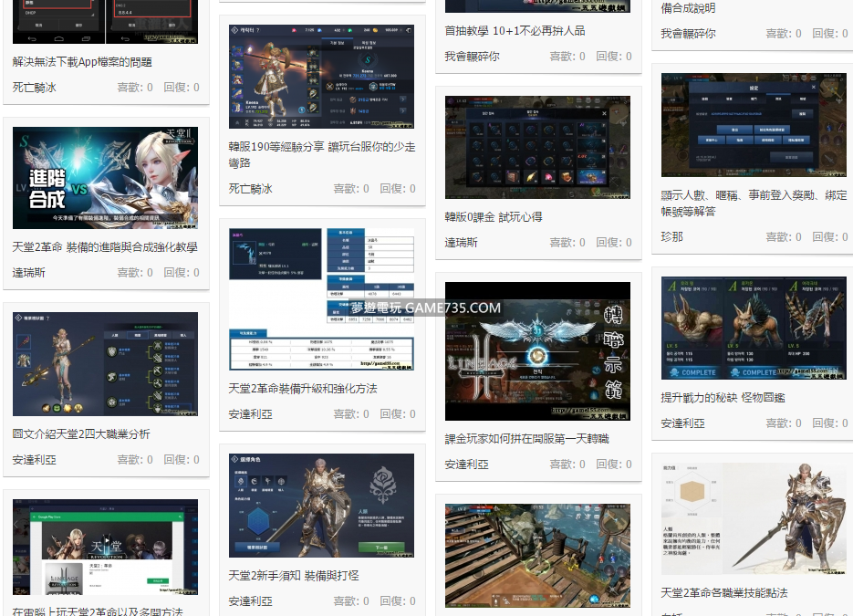Click author 安達利亞 under the 四大職業分析 article

tap(35, 459)
